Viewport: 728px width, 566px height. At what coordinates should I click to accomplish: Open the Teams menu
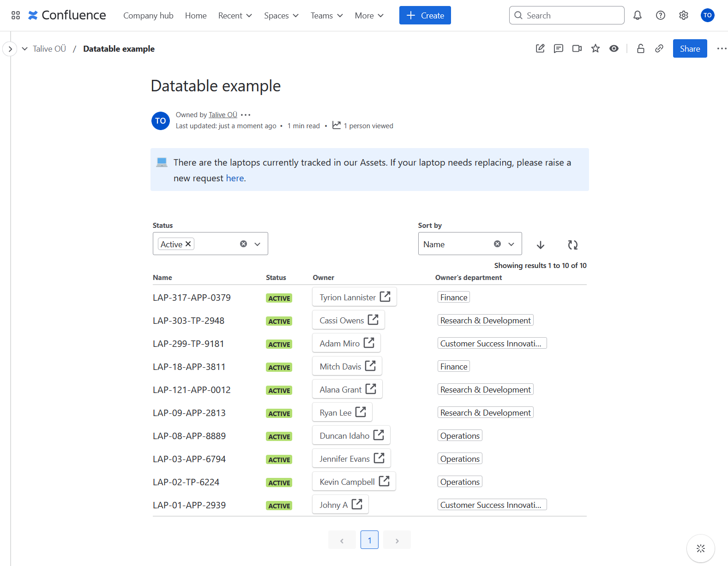pos(326,16)
